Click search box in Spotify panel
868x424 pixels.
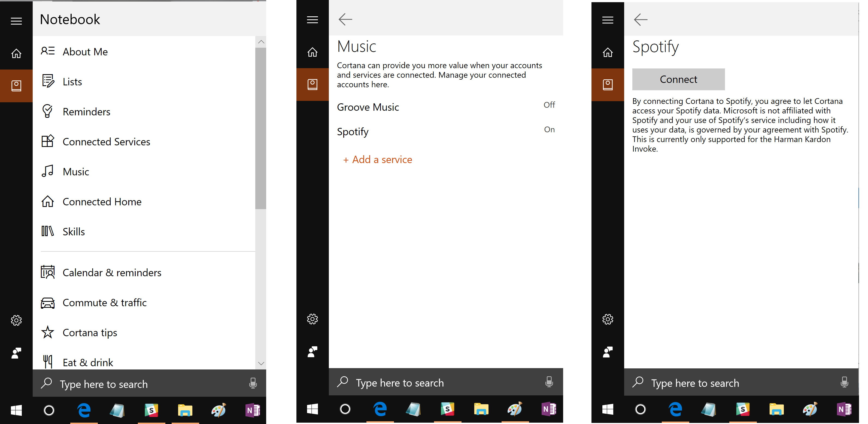click(x=741, y=382)
